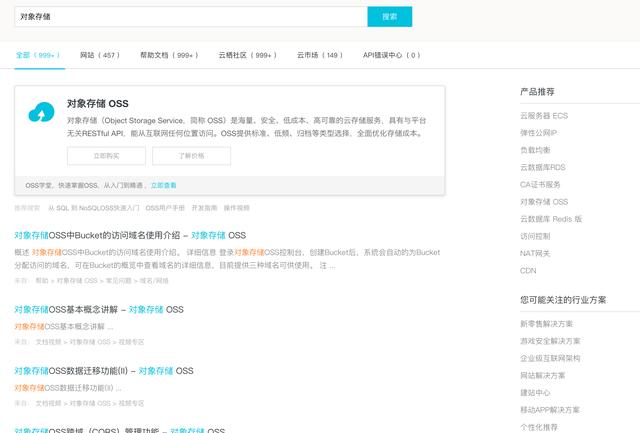Open 网站解决方案 industry solution
Image resolution: width=640 pixels, height=433 pixels.
coord(542,375)
